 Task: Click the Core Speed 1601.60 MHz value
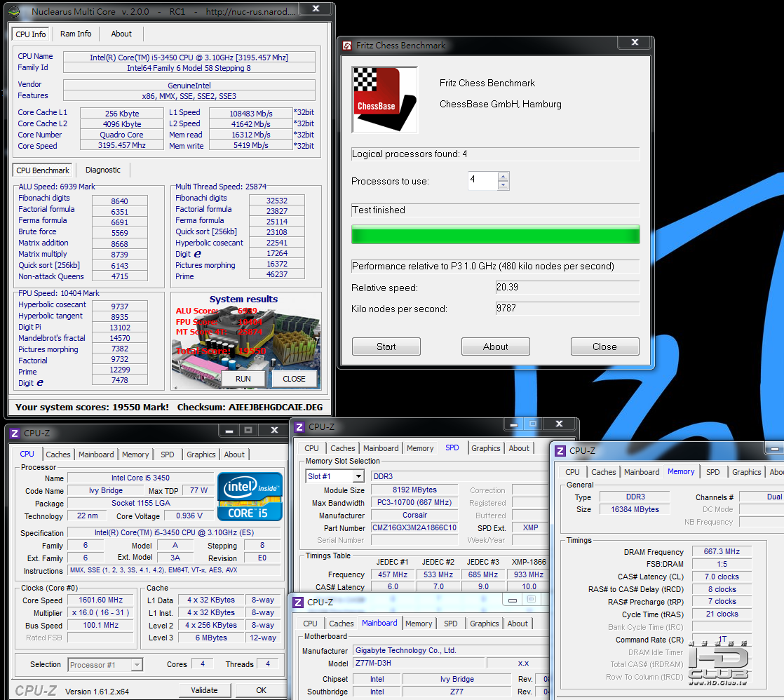(x=100, y=600)
